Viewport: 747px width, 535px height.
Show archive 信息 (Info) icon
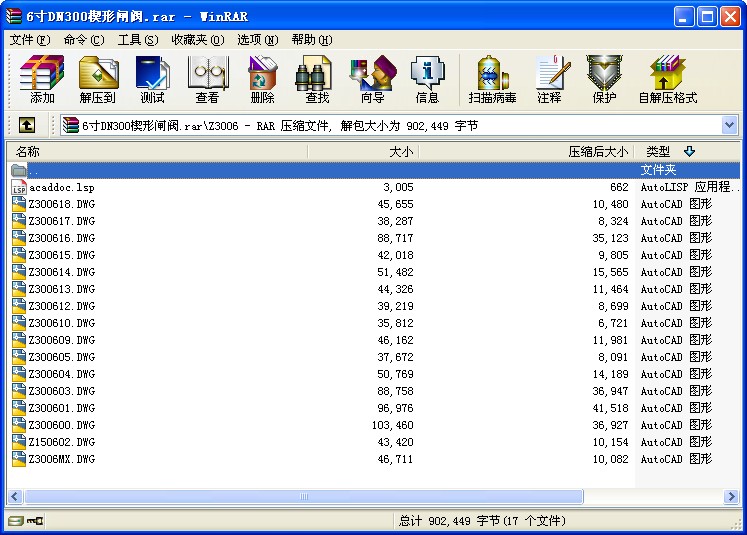[x=427, y=79]
